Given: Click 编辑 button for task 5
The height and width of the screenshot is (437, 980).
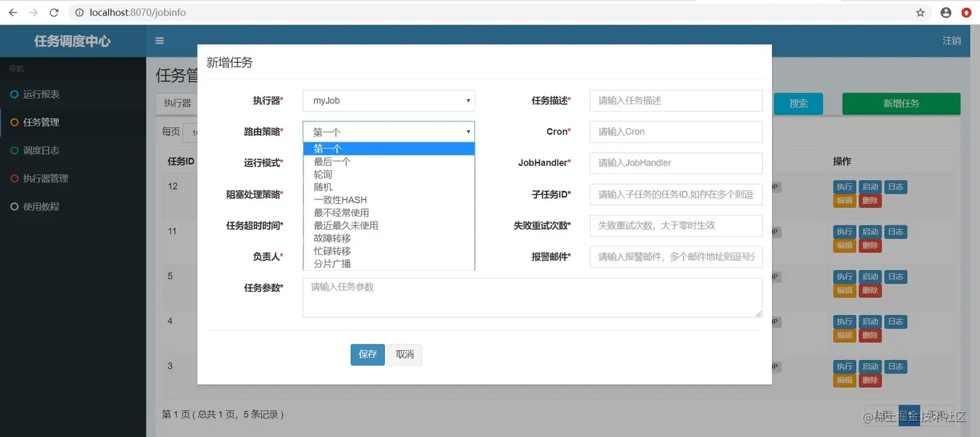Looking at the screenshot, I should point(845,291).
